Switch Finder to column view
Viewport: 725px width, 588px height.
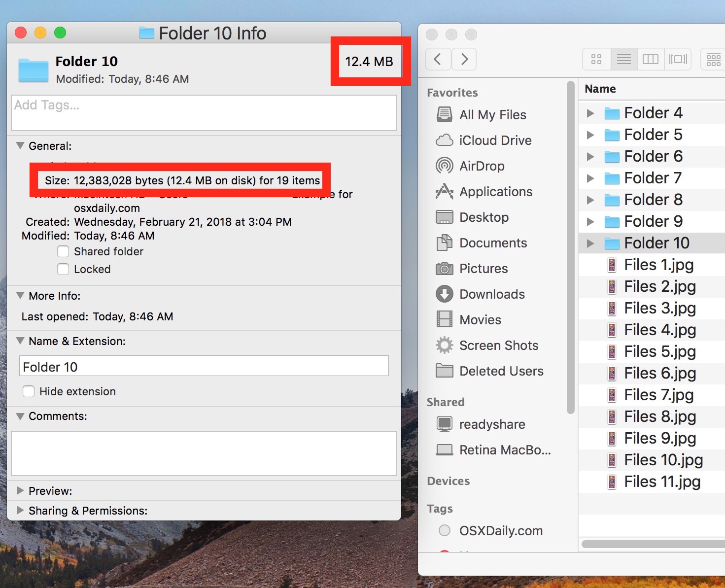651,59
